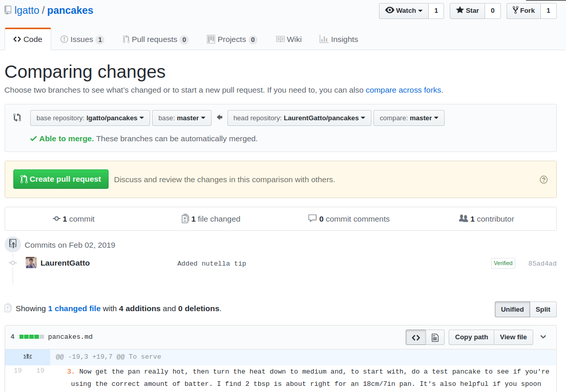Click the contributors people icon
The height and width of the screenshot is (392, 566).
tap(464, 219)
